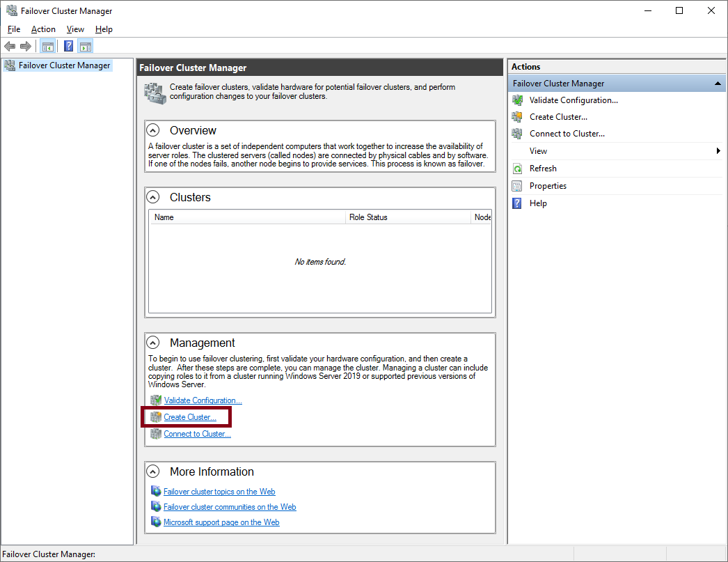Collapse the Clusters section
The image size is (728, 562).
click(152, 197)
